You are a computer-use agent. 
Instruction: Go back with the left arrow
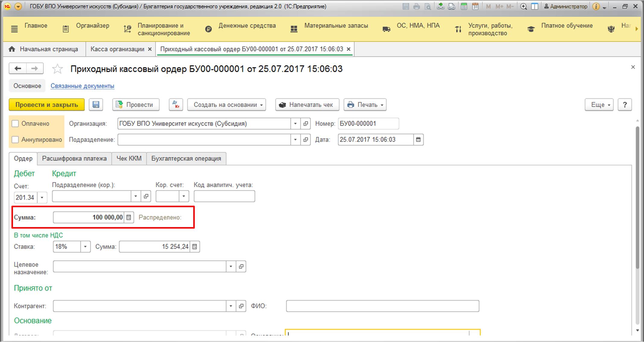(x=18, y=68)
